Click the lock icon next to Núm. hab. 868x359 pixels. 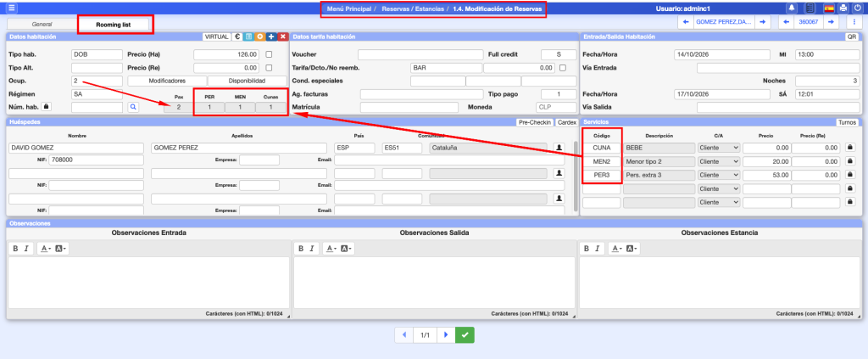pyautogui.click(x=47, y=106)
